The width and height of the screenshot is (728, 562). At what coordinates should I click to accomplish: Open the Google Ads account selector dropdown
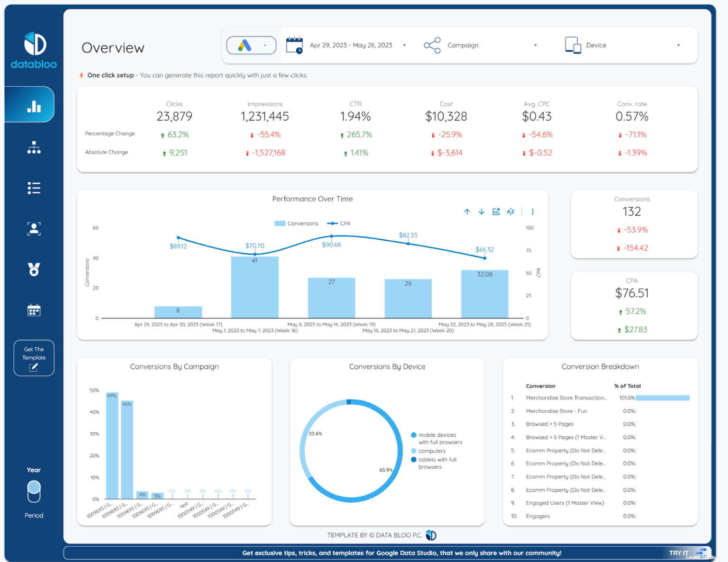coord(251,45)
